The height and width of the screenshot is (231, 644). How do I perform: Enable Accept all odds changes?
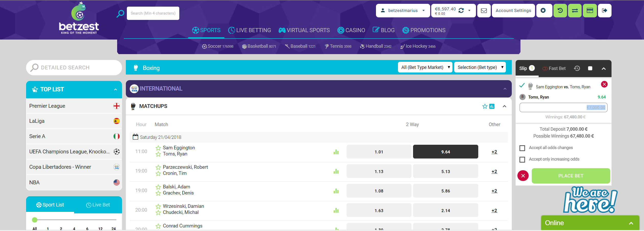click(x=522, y=148)
